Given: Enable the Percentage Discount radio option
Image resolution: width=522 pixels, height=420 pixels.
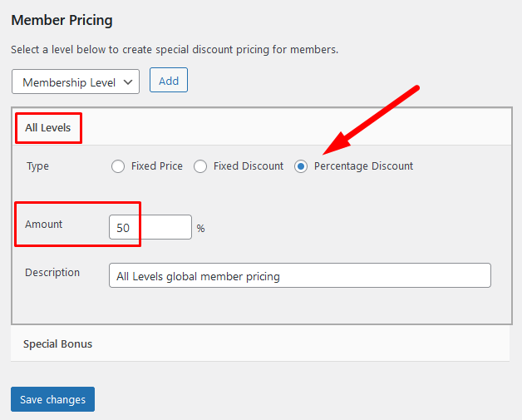Looking at the screenshot, I should 301,166.
